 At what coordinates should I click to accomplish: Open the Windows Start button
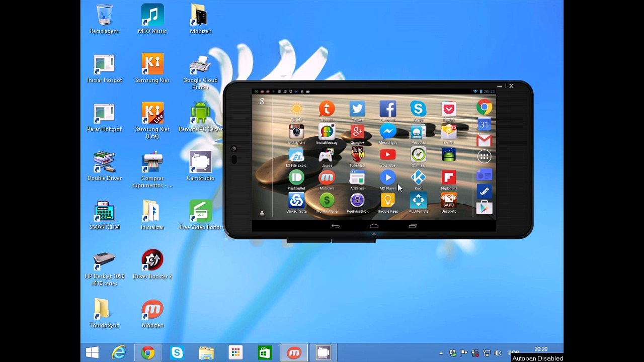(92, 353)
